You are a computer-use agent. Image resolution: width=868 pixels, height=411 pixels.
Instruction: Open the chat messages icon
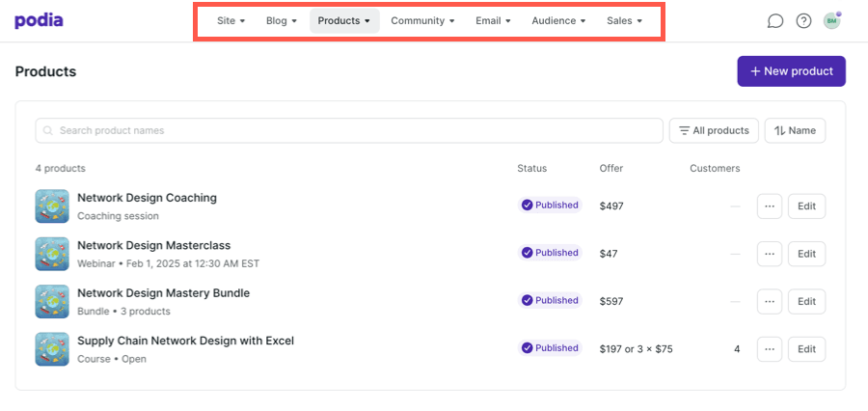click(774, 20)
